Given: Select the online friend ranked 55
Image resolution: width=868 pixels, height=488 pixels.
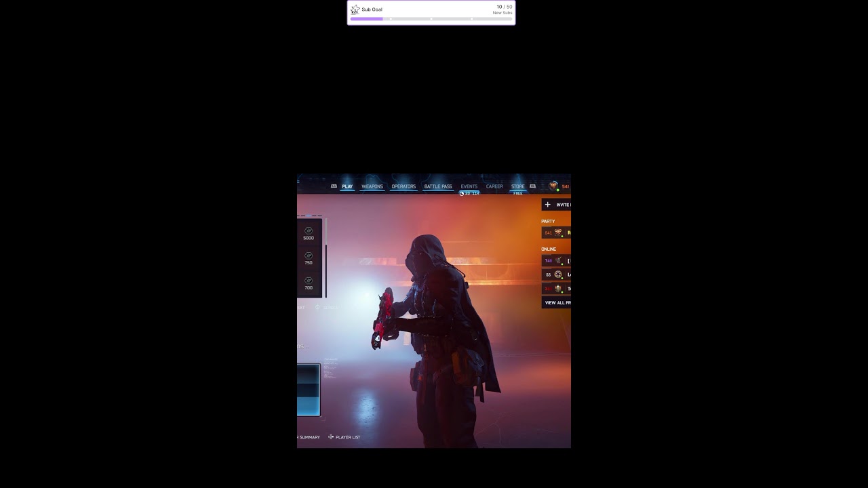Looking at the screenshot, I should click(x=556, y=274).
